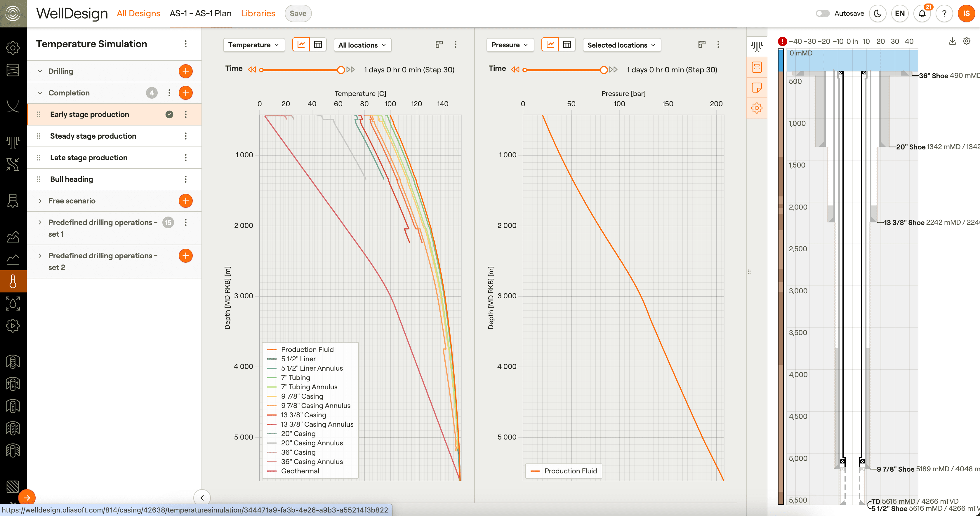Open the help question mark icon
980x516 pixels.
coord(944,14)
